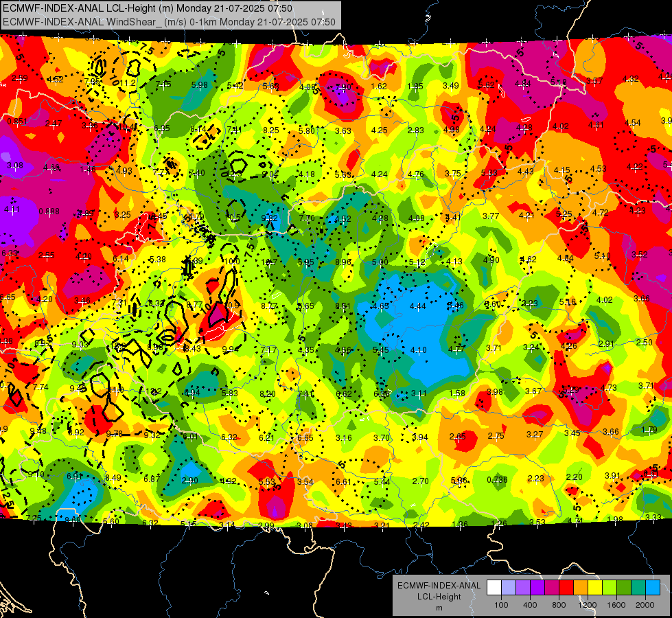
Task: Click the wind shear value 2.70
Action: [x=420, y=481]
